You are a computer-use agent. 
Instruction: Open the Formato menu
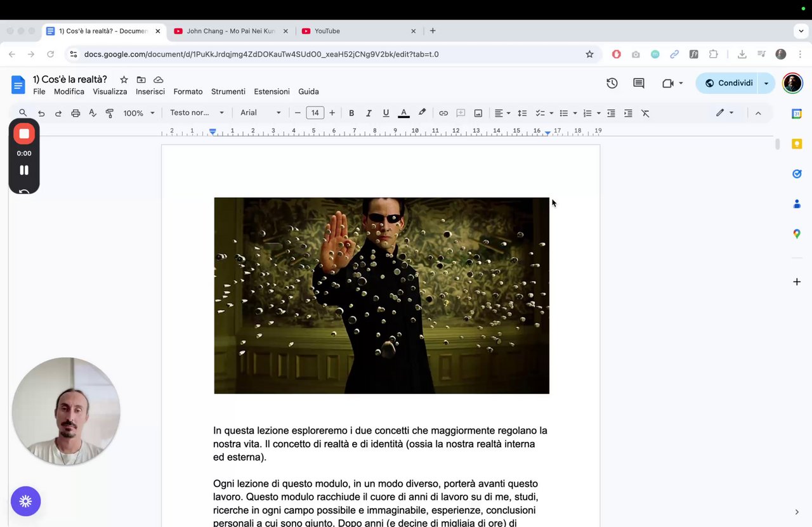188,91
